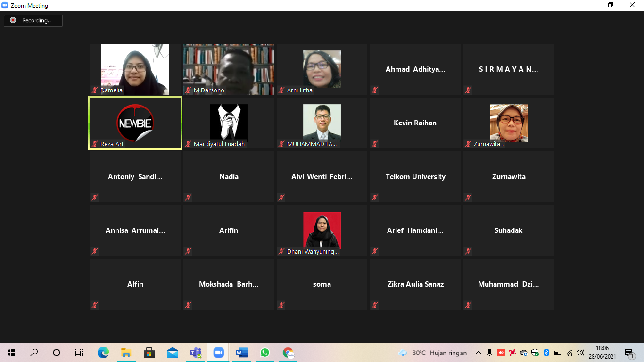Viewport: 644px width, 362px height.
Task: Switch to Microsoft Word in taskbar
Action: point(241,353)
